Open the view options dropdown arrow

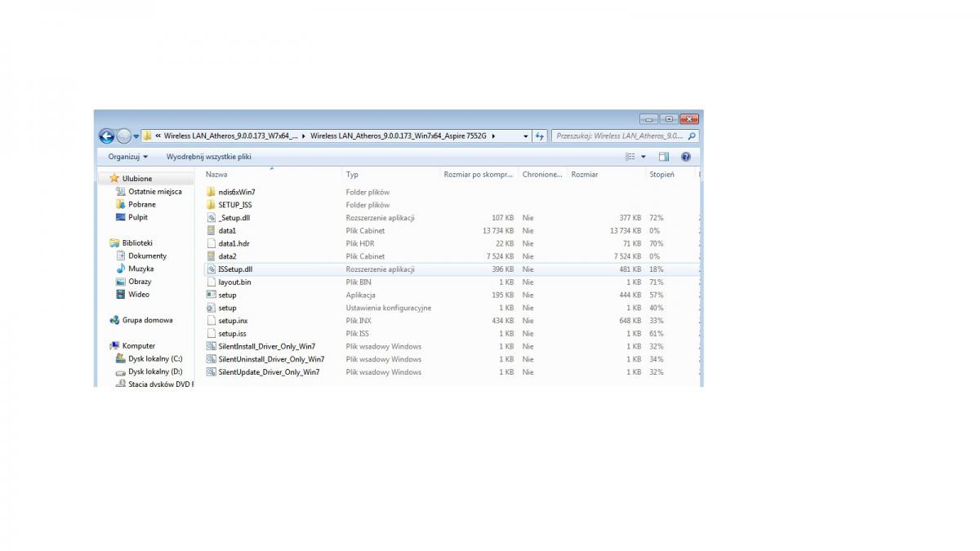[643, 157]
